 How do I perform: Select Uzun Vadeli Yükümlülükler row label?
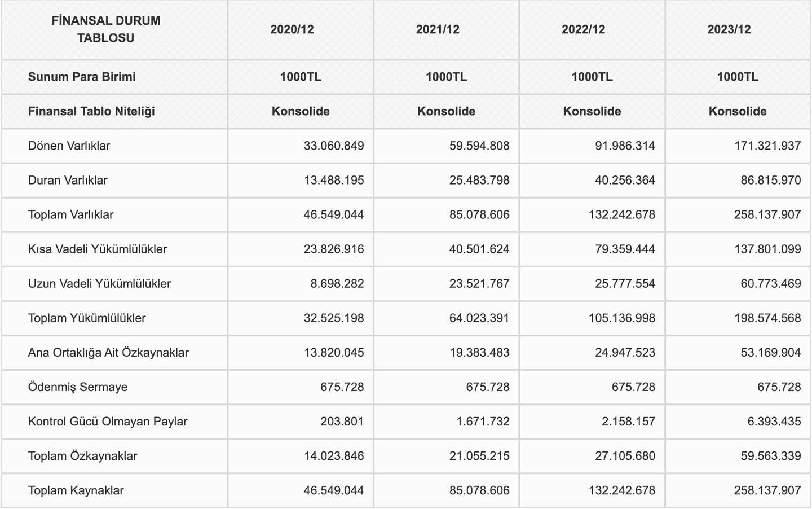pos(99,283)
